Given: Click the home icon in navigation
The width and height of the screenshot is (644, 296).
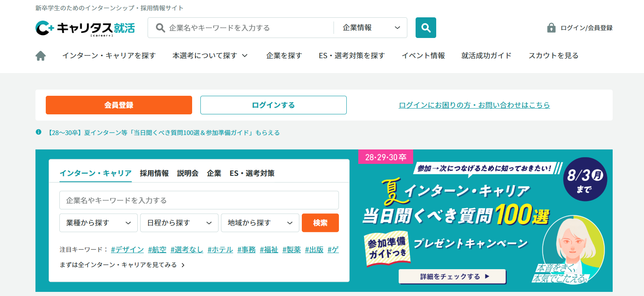Looking at the screenshot, I should (40, 56).
